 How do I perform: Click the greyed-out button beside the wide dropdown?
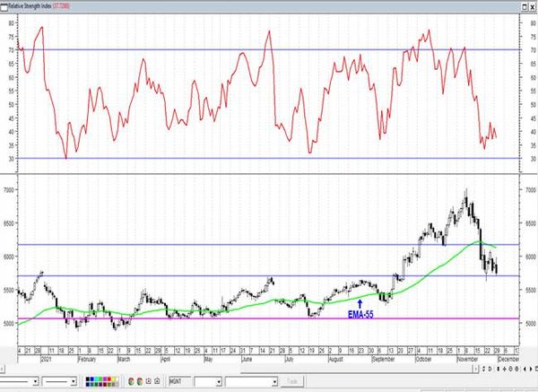[292, 381]
